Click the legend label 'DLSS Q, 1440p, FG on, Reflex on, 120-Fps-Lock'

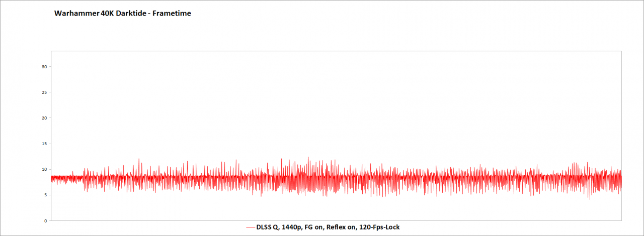(x=328, y=227)
